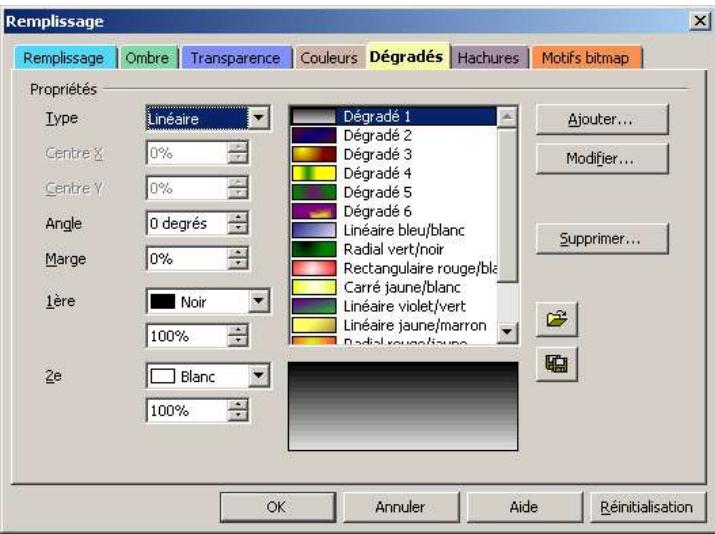Click the Réinitialisation button
The height and width of the screenshot is (534, 715).
pyautogui.click(x=648, y=507)
